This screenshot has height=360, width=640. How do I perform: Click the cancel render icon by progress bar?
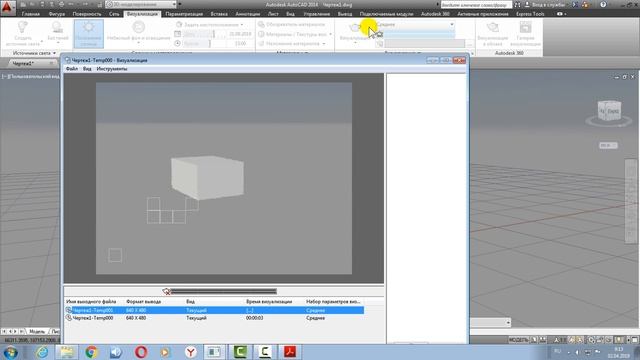[x=166, y=291]
